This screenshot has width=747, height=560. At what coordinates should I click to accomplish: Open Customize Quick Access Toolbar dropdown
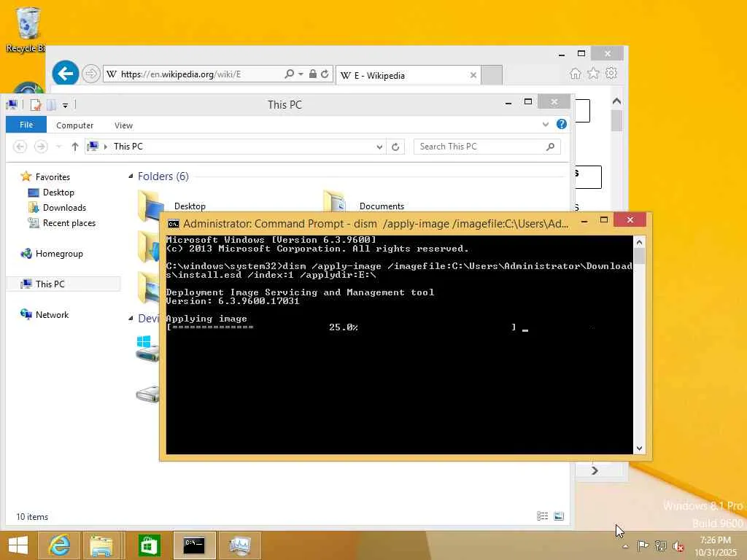[65, 105]
